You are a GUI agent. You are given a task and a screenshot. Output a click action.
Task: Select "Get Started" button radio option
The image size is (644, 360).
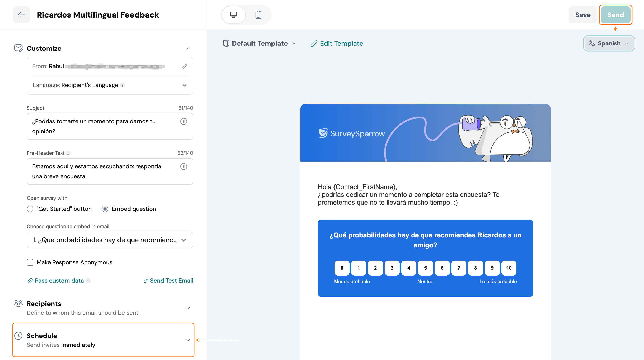point(30,209)
